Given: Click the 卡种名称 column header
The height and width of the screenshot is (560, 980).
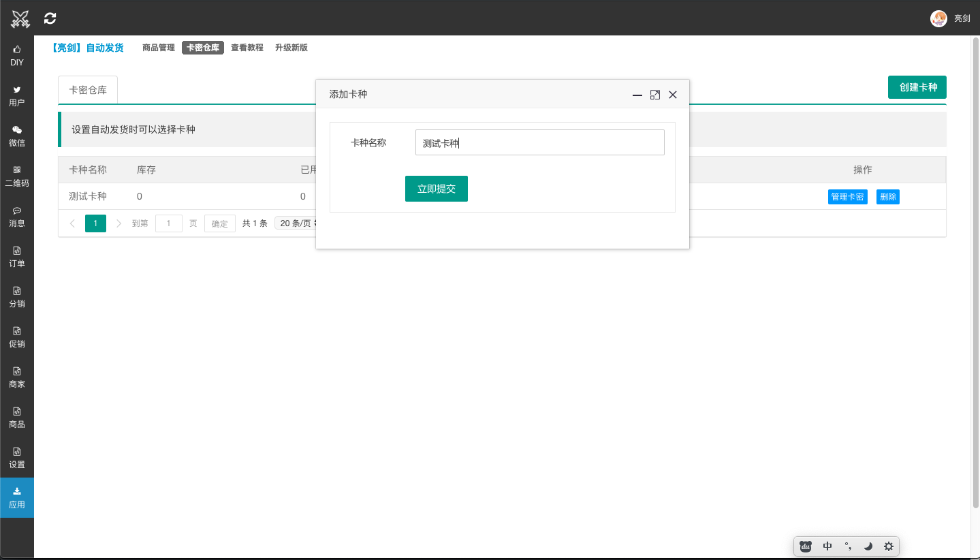Looking at the screenshot, I should tap(88, 170).
